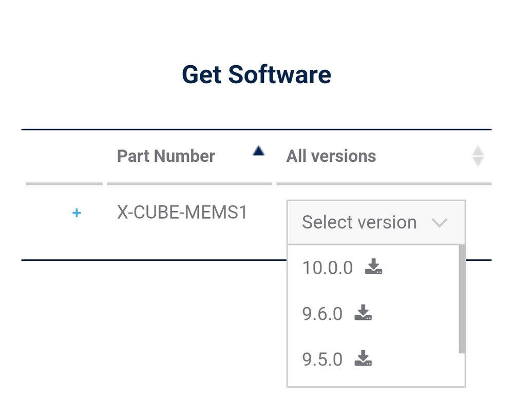Click the up arrow of All versions sort
Image resolution: width=513 pixels, height=420 pixels.
(478, 151)
